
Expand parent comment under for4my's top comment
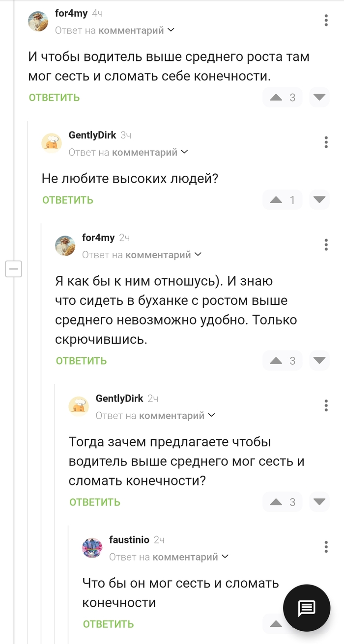click(x=171, y=29)
